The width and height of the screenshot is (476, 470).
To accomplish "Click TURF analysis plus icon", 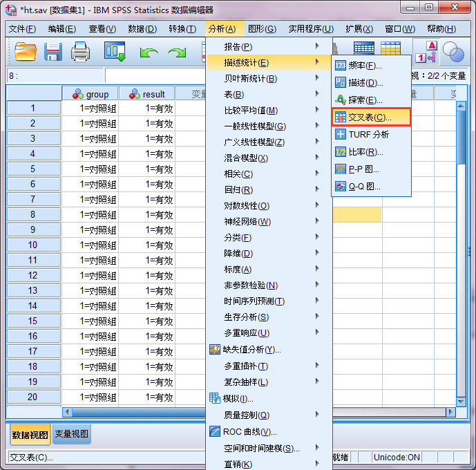I will click(341, 134).
